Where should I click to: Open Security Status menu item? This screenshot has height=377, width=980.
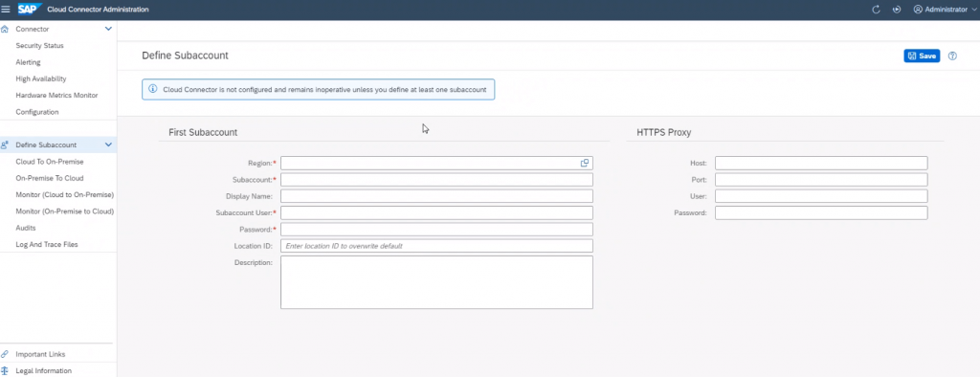click(39, 46)
